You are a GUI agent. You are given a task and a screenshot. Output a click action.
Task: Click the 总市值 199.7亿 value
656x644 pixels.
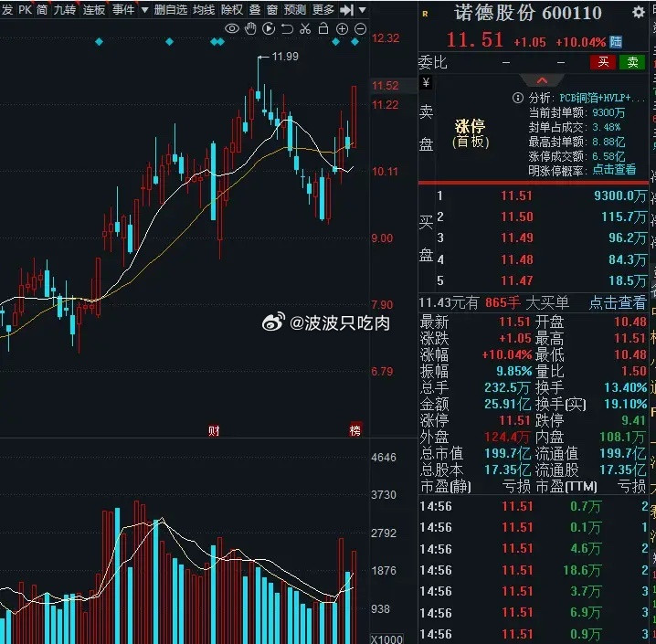(x=507, y=454)
